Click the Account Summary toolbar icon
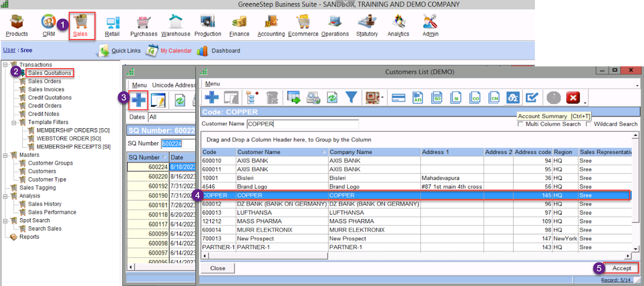The width and height of the screenshot is (644, 286). pyautogui.click(x=512, y=98)
